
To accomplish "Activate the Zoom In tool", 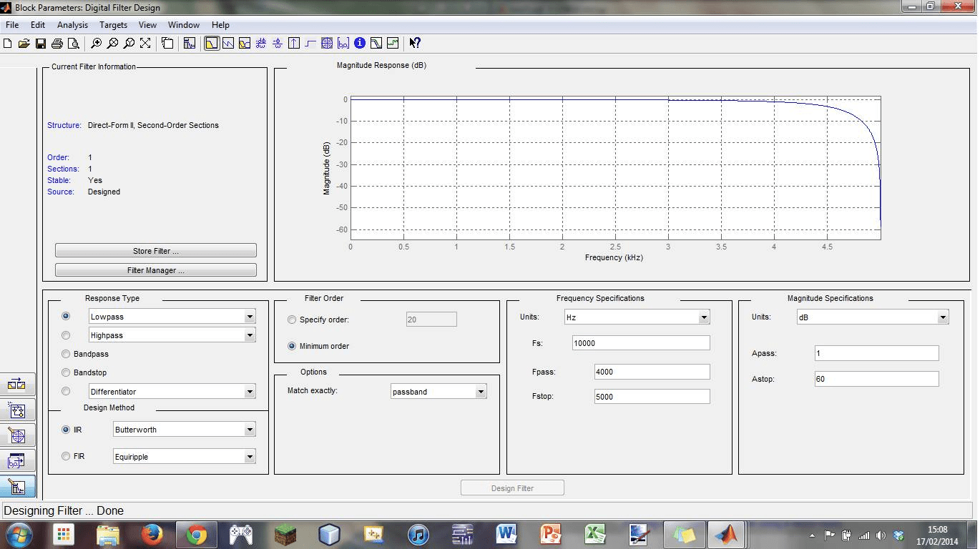I will pyautogui.click(x=96, y=43).
